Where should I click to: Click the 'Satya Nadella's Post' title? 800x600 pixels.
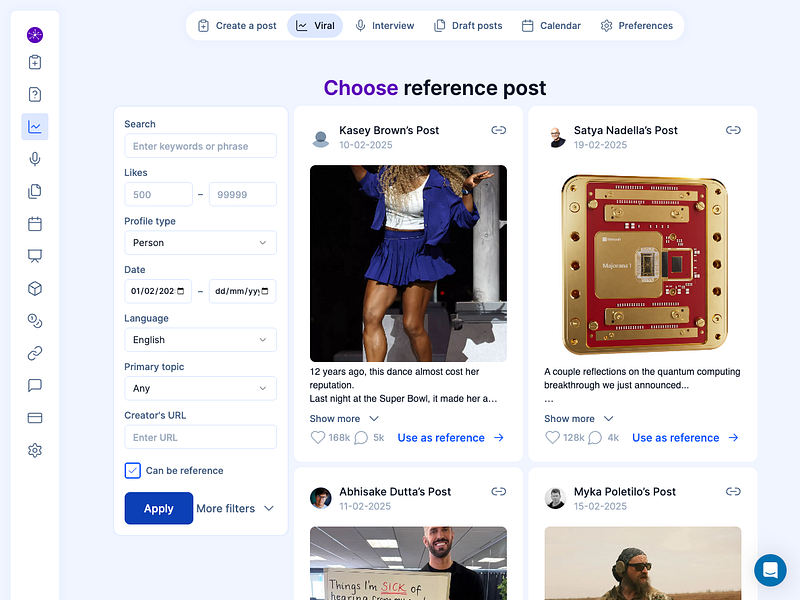coord(626,130)
